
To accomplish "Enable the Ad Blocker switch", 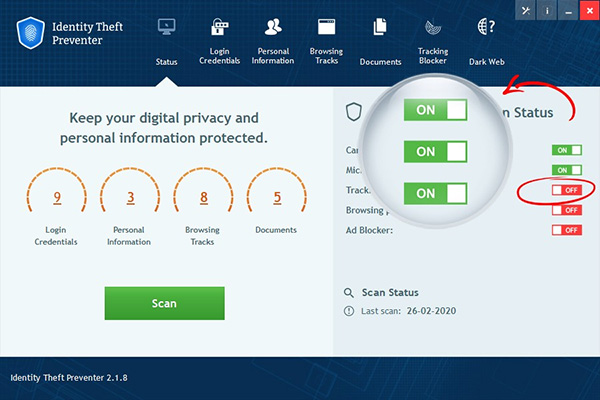I will tap(567, 230).
